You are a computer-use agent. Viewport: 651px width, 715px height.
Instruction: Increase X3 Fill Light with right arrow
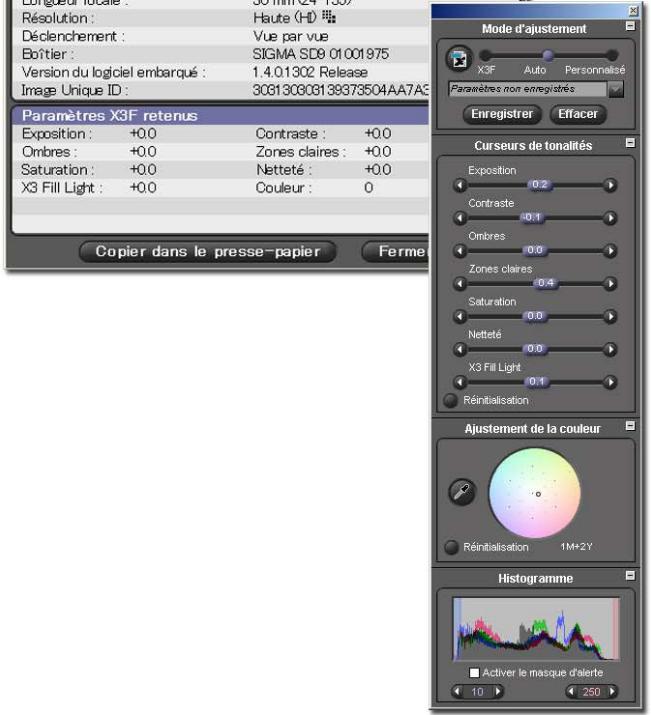[610, 382]
